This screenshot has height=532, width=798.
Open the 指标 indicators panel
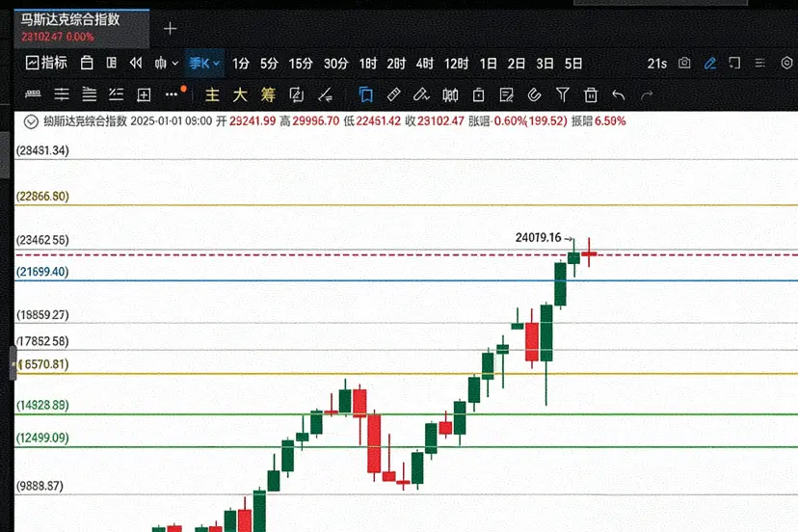[x=46, y=63]
